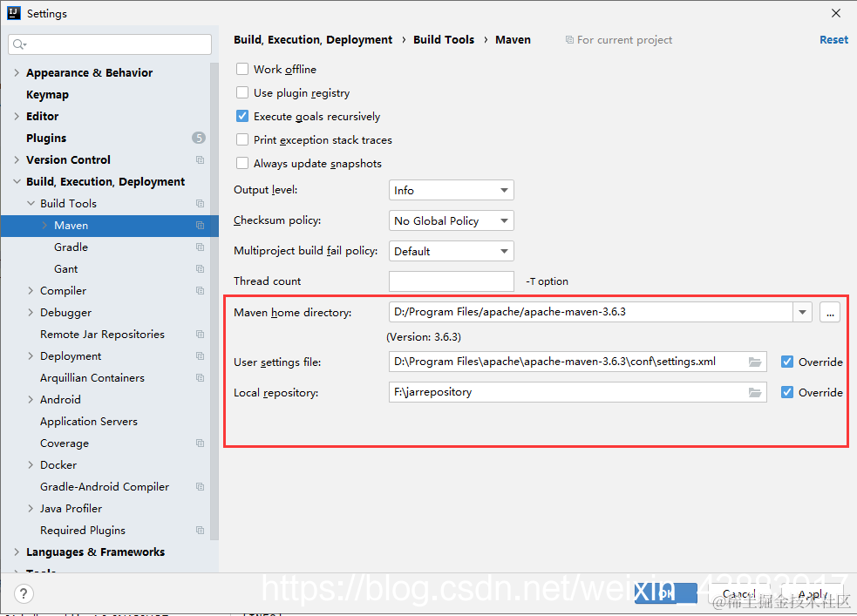The width and height of the screenshot is (857, 616).
Task: Expand the Android node
Action: 31,400
